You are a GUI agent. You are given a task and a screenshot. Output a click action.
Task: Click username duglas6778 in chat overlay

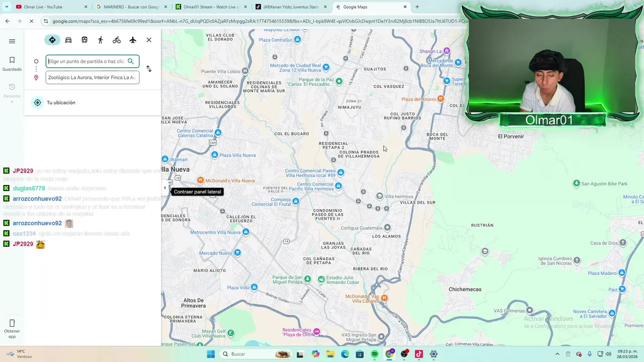(29, 189)
